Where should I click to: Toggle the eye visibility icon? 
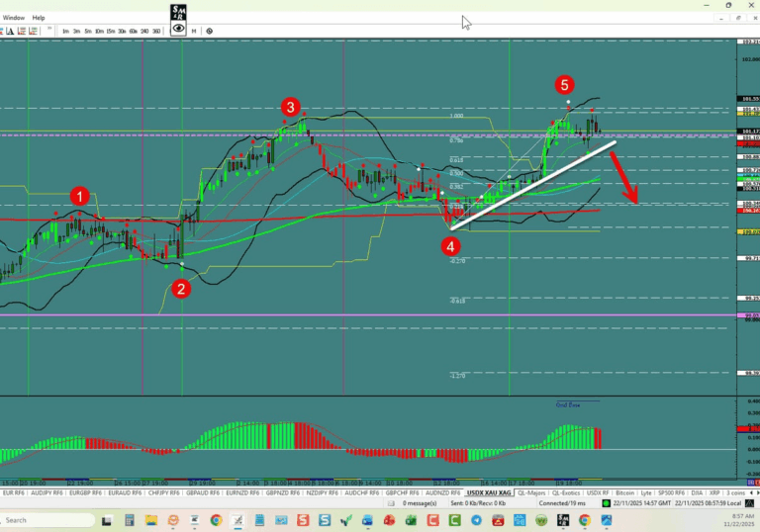(x=178, y=28)
